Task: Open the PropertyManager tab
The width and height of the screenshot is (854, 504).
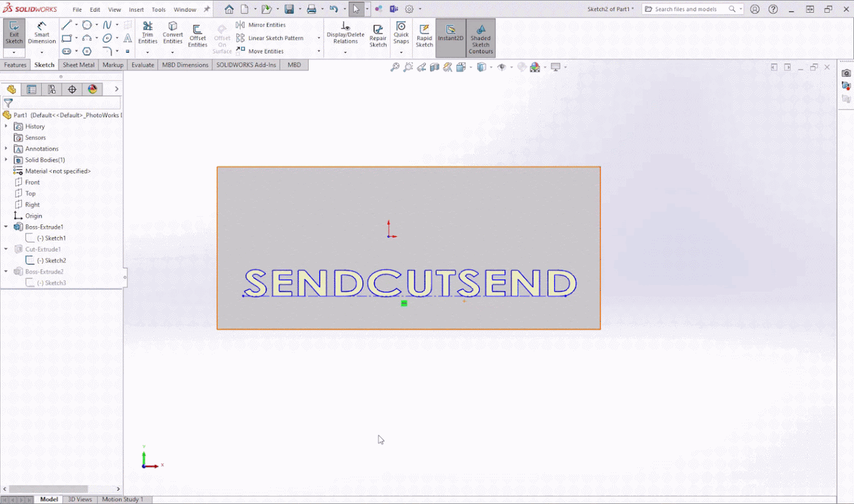Action: point(32,89)
